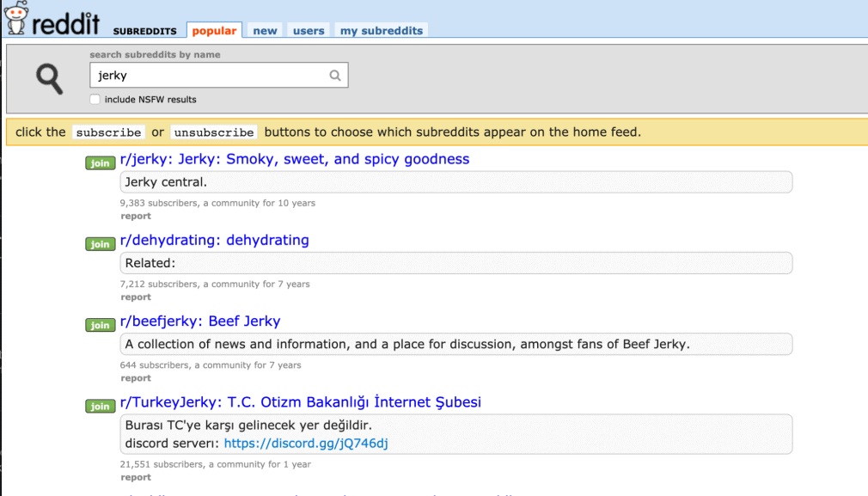This screenshot has width=868, height=496.
Task: Click the large magnifying glass icon
Action: coord(49,78)
